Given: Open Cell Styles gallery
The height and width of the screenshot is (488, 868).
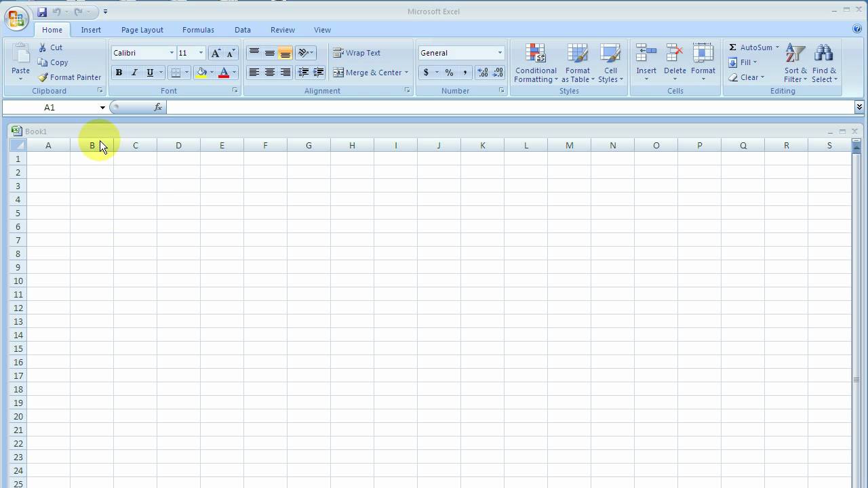Looking at the screenshot, I should [x=610, y=63].
